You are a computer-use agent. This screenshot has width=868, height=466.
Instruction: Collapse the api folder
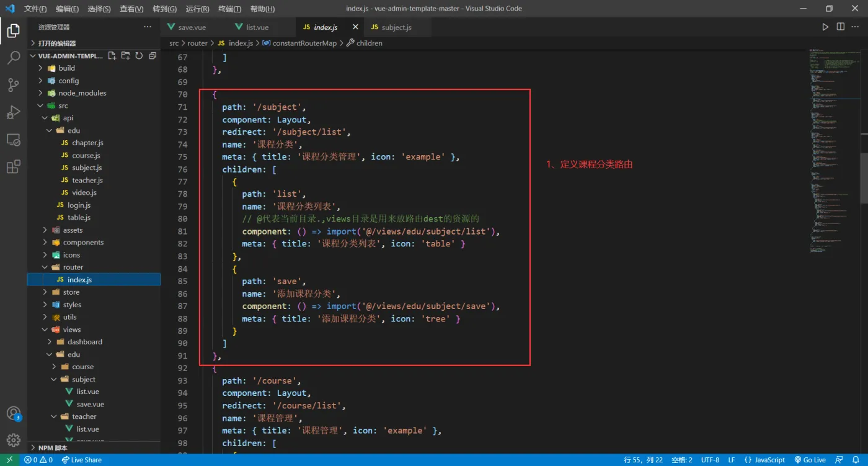tap(94, 118)
